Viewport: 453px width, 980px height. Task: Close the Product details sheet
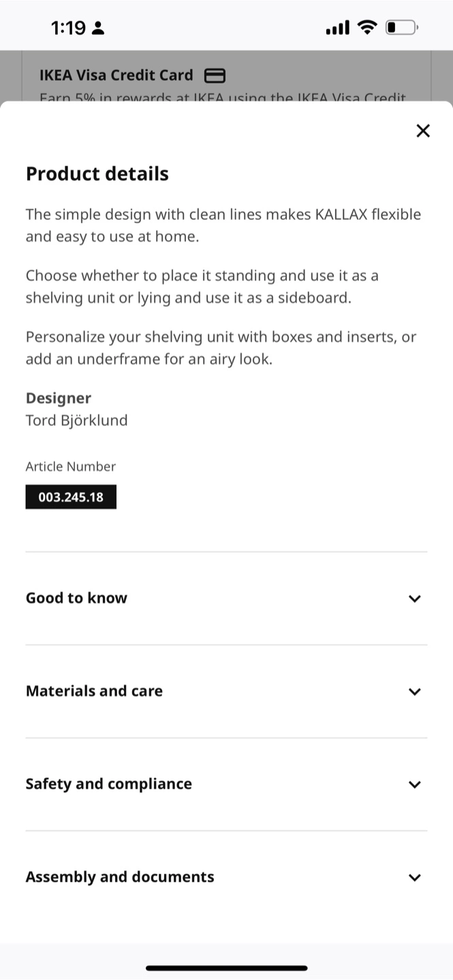point(423,131)
